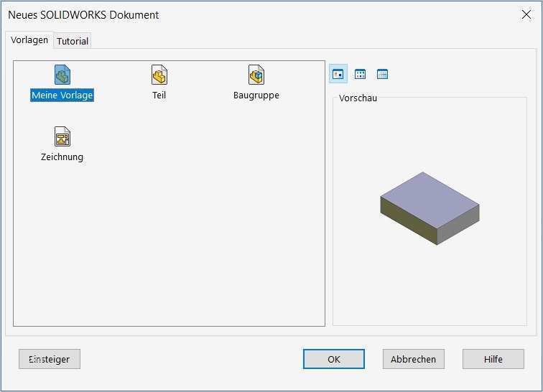Switch to list view icon
The height and width of the screenshot is (392, 543).
click(x=360, y=74)
